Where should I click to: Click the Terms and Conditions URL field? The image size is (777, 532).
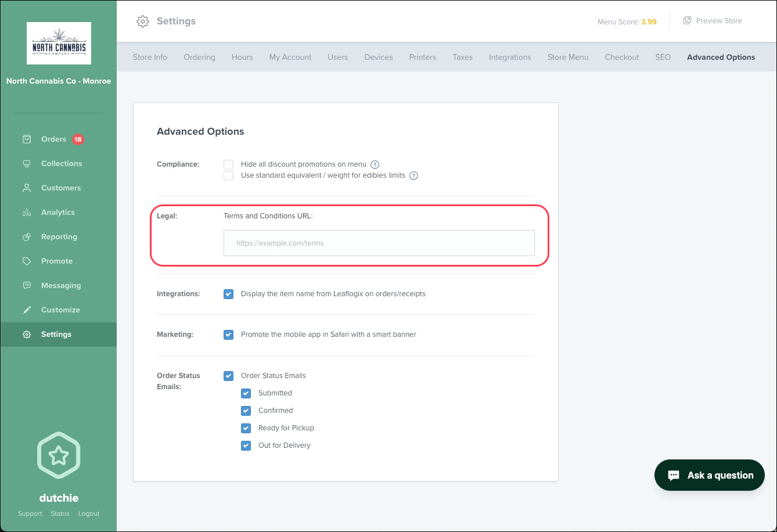[379, 243]
